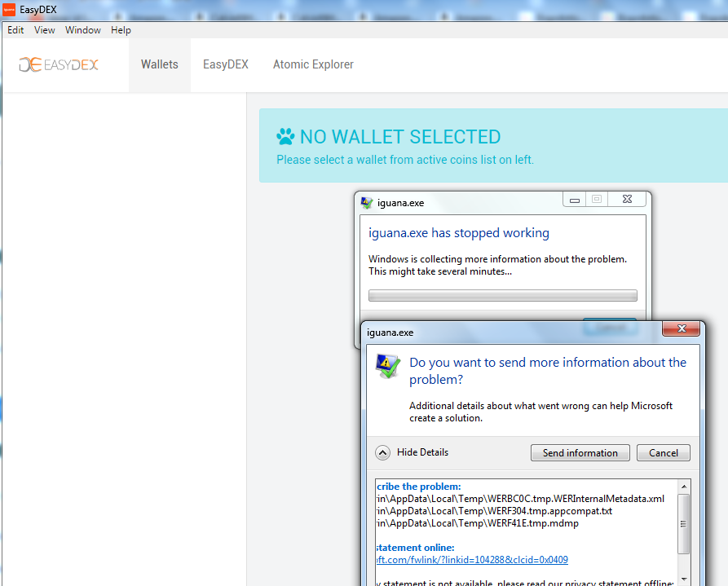Open the Atomic Explorer tab
728x586 pixels.
313,64
